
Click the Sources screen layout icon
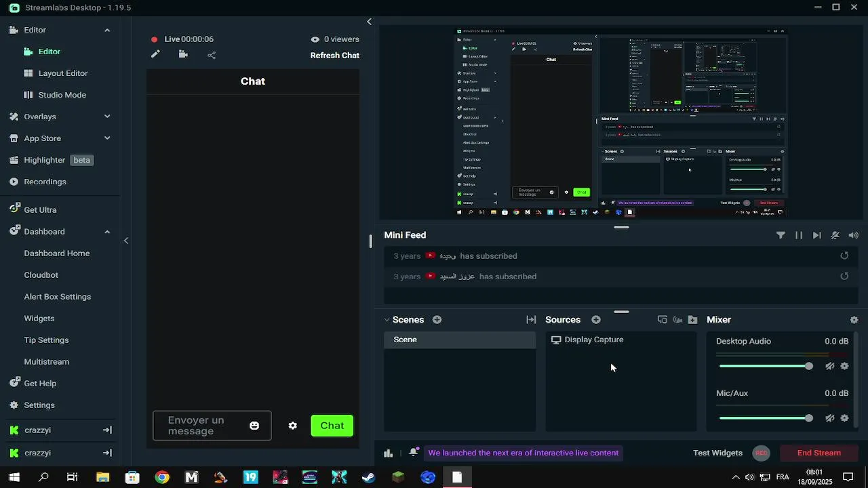tap(663, 319)
